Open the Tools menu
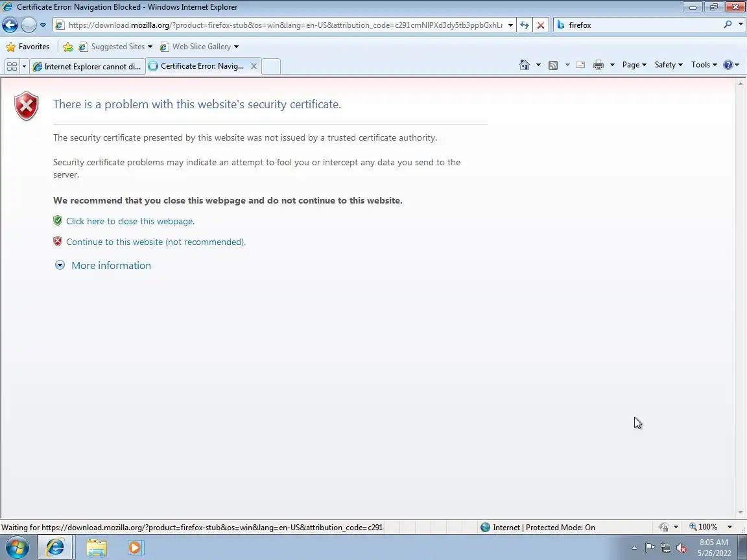Image resolution: width=747 pixels, height=560 pixels. coord(704,65)
